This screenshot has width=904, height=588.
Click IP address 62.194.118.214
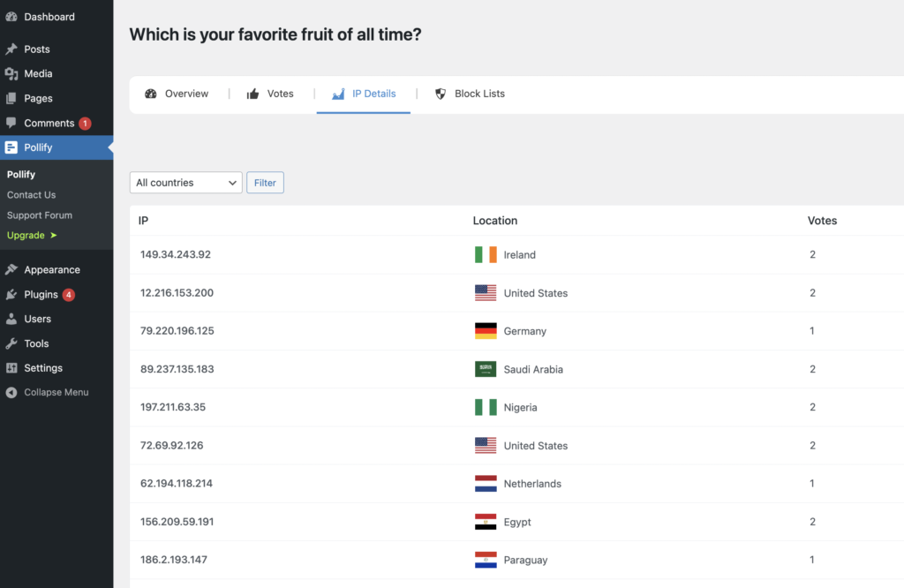pos(177,484)
